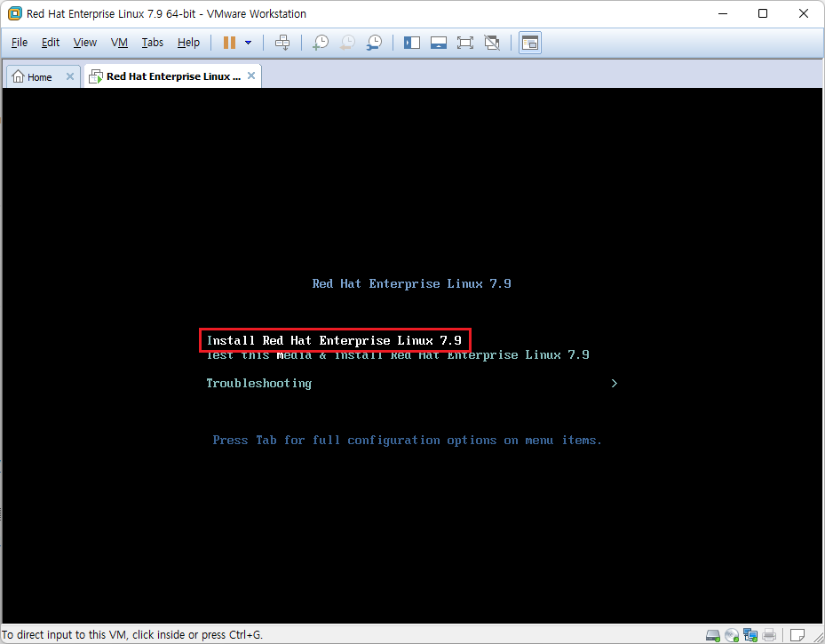The image size is (825, 644).
Task: Toggle the library sidebar panel
Action: click(412, 43)
